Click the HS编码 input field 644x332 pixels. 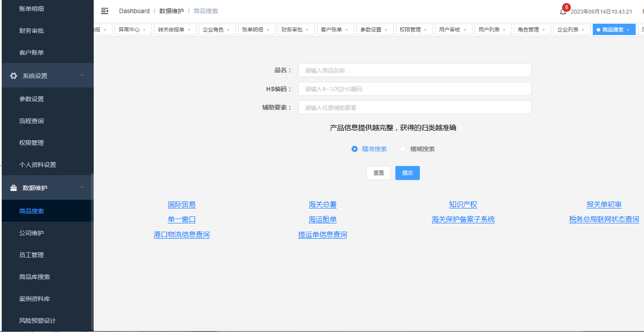(415, 89)
